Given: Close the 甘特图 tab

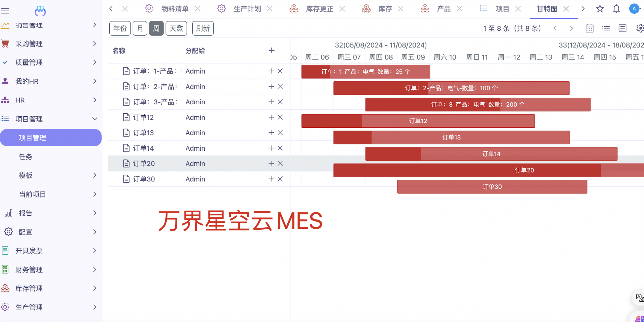Looking at the screenshot, I should click(566, 9).
